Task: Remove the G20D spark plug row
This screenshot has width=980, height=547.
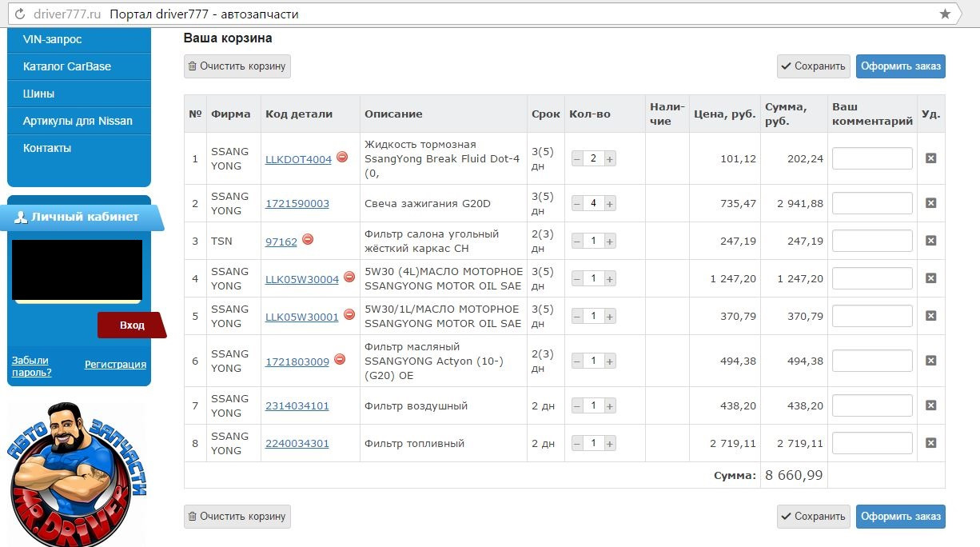Action: (930, 203)
